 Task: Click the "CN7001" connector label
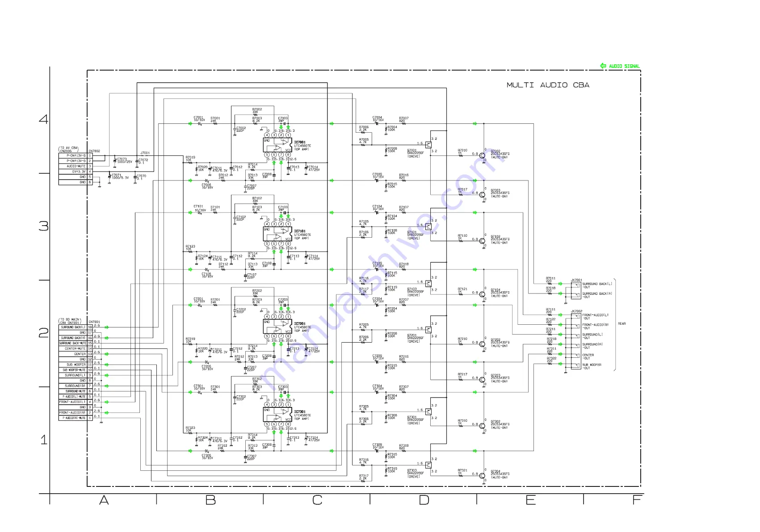[x=94, y=322]
